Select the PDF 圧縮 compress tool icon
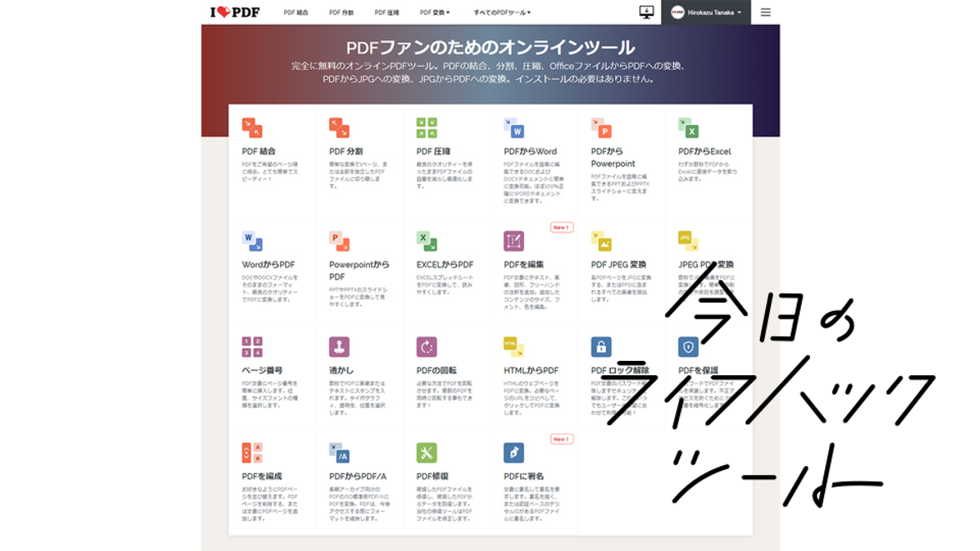 (x=427, y=127)
